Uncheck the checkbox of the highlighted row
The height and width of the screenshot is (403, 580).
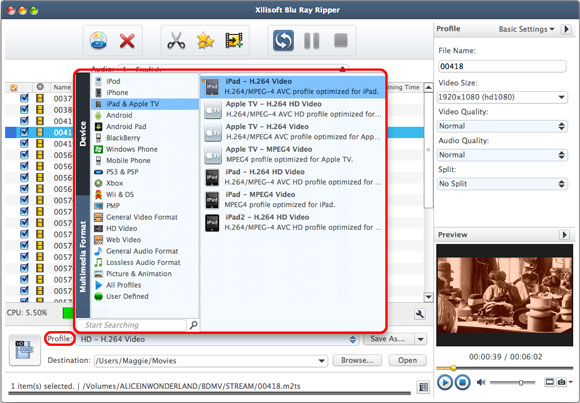[24, 132]
